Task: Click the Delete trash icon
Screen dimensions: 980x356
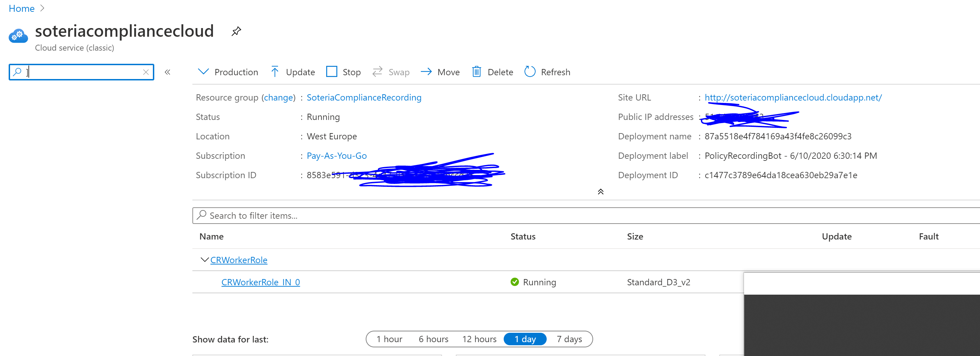Action: tap(477, 71)
